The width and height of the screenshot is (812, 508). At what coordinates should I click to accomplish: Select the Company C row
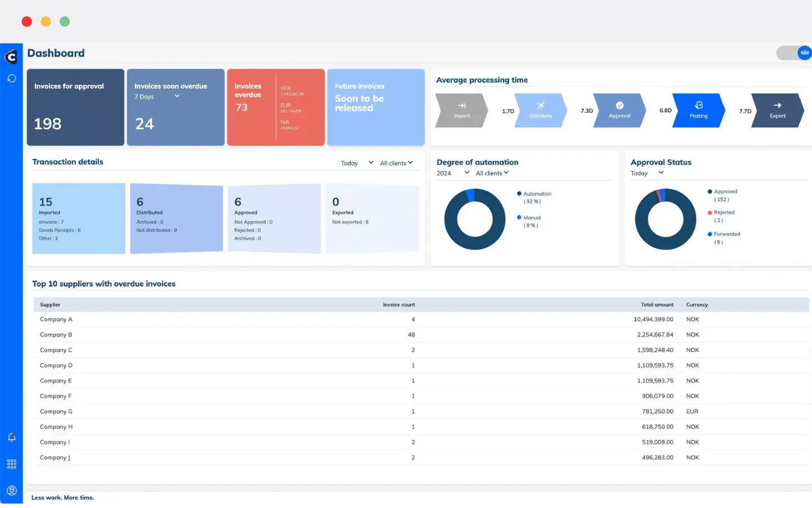[421, 350]
